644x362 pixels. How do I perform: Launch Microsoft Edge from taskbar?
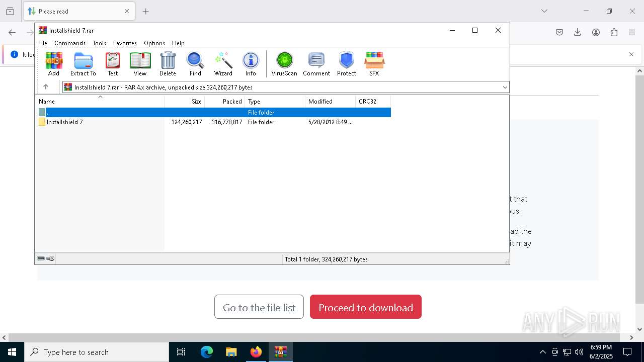point(207,352)
